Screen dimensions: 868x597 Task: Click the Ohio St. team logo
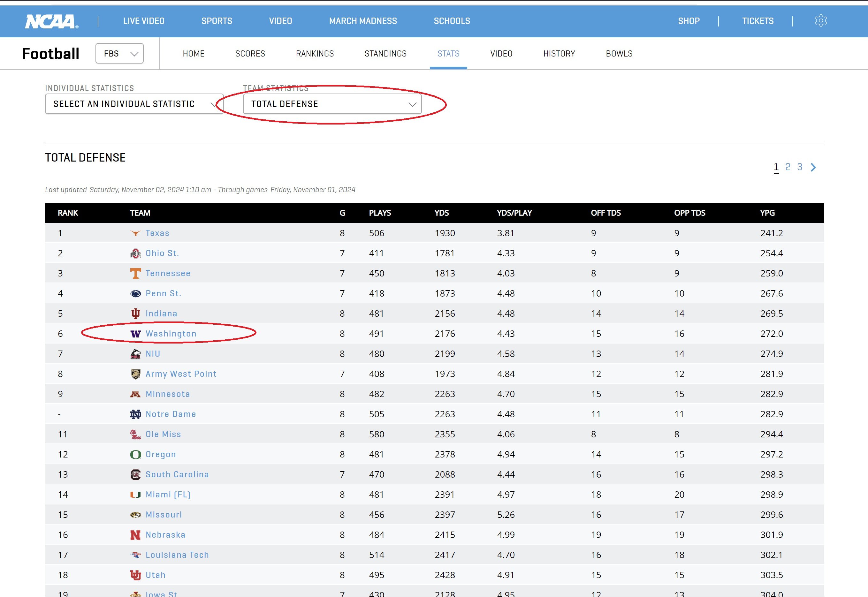pos(135,253)
